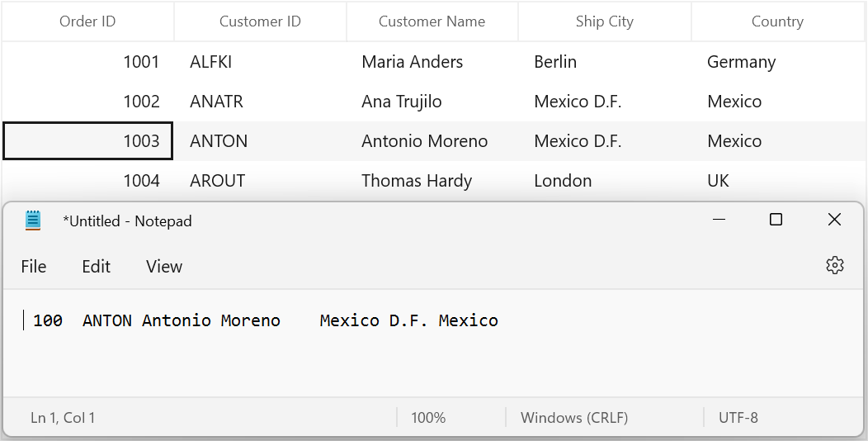
Task: Select the UK country cell
Action: pyautogui.click(x=777, y=181)
